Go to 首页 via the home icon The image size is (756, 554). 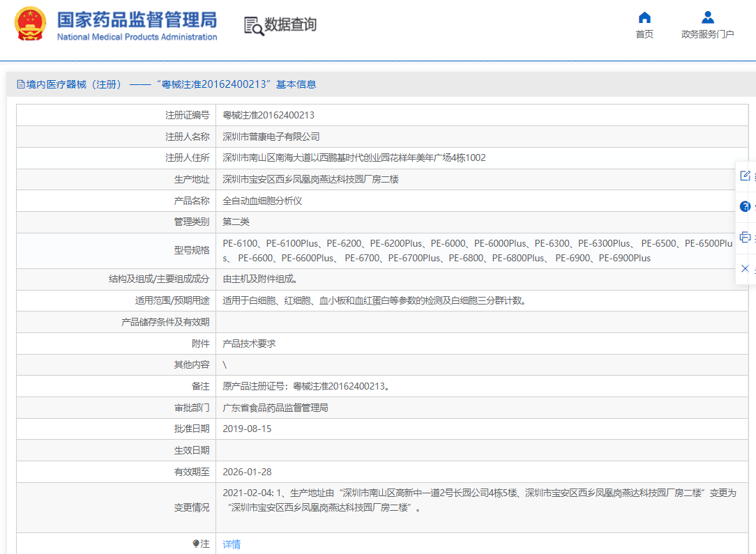tap(644, 18)
